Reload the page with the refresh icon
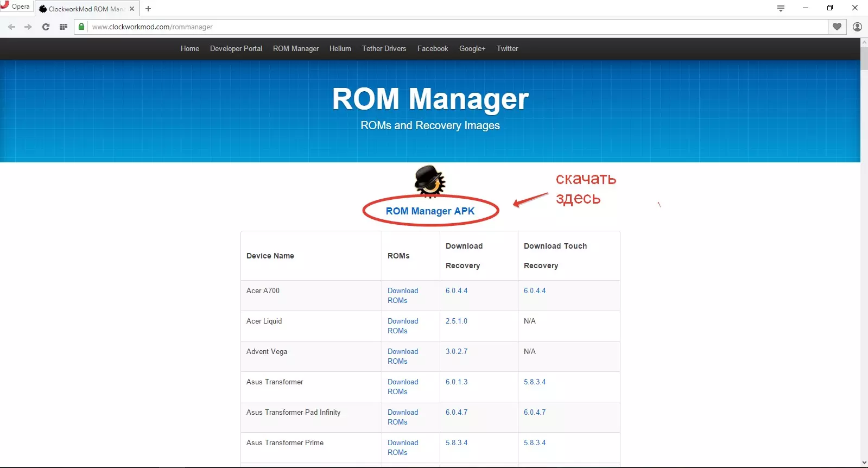 point(46,27)
